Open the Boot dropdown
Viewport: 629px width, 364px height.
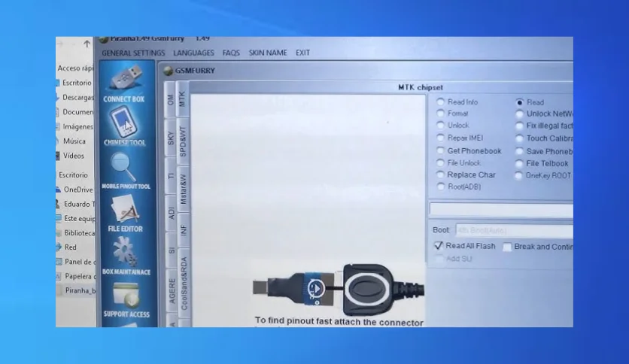click(515, 230)
